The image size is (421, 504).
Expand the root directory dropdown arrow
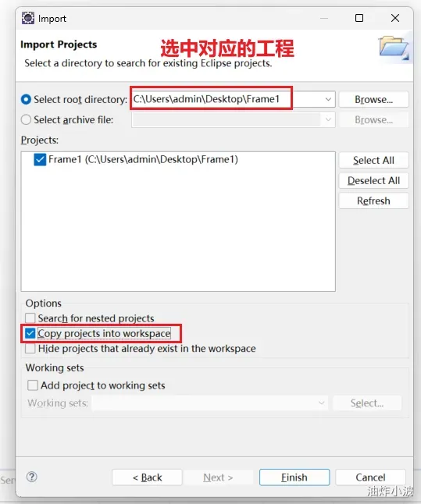[x=328, y=99]
